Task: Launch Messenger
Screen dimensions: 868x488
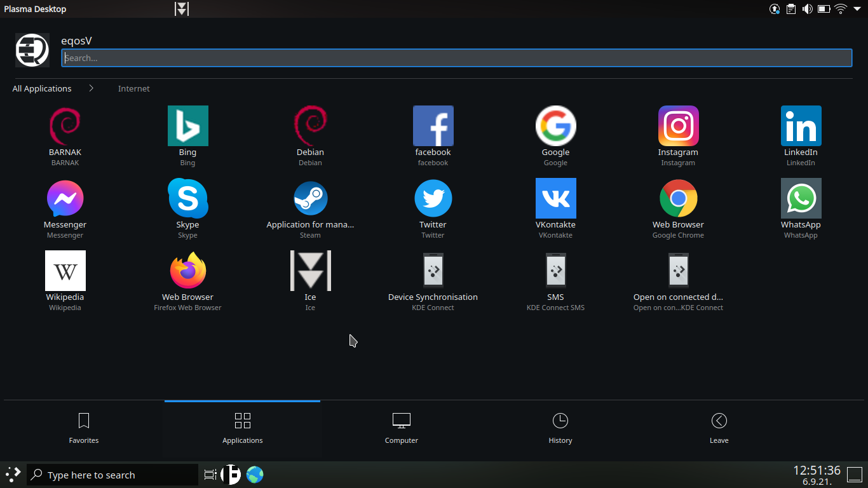Action: click(x=65, y=208)
